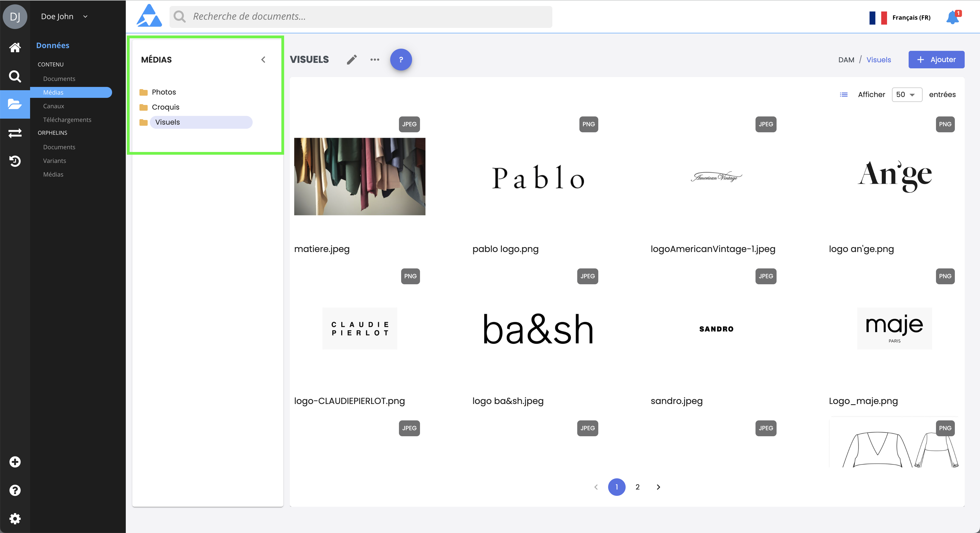The image size is (980, 533).
Task: Go to previous page arrow
Action: 596,487
